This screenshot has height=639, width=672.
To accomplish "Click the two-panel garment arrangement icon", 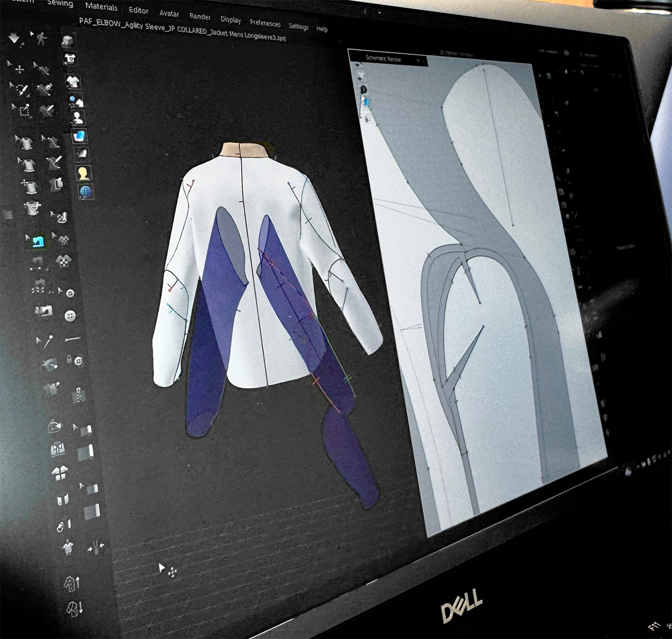I will click(63, 500).
